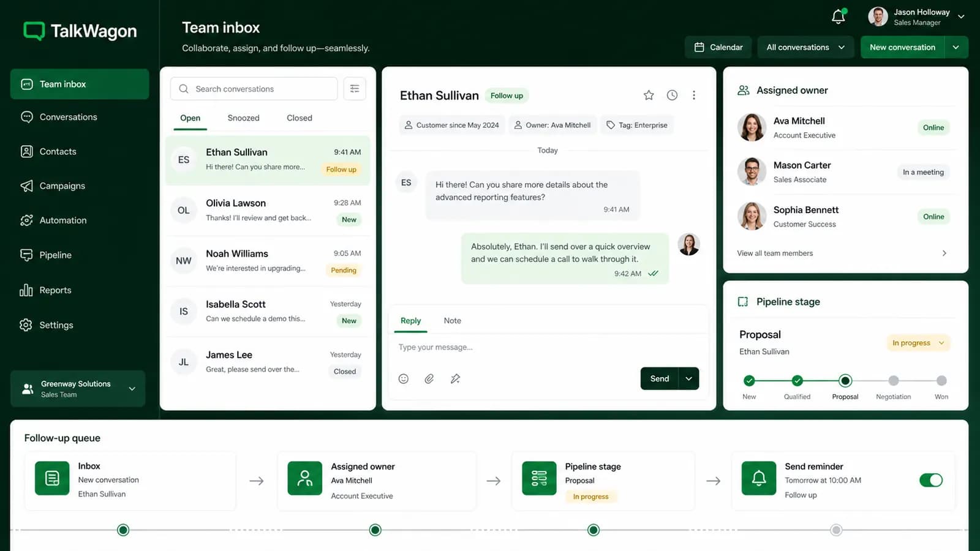Change the In progress status dropdown
The width and height of the screenshot is (980, 551).
click(918, 343)
